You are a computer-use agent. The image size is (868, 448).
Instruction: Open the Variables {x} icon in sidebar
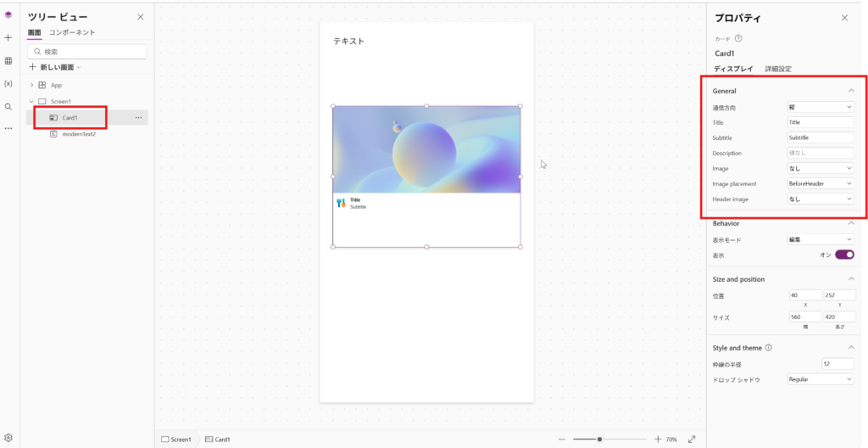(8, 84)
